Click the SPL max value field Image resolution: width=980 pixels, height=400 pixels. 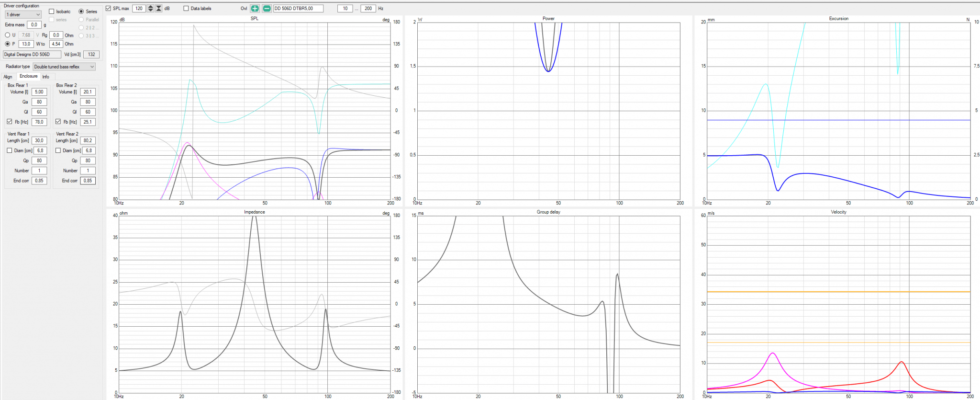139,9
